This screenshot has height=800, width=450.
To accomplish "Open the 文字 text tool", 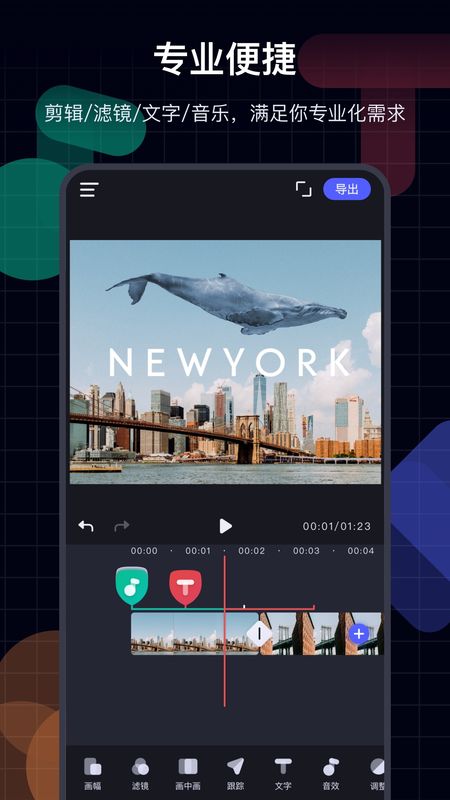I will point(283,773).
